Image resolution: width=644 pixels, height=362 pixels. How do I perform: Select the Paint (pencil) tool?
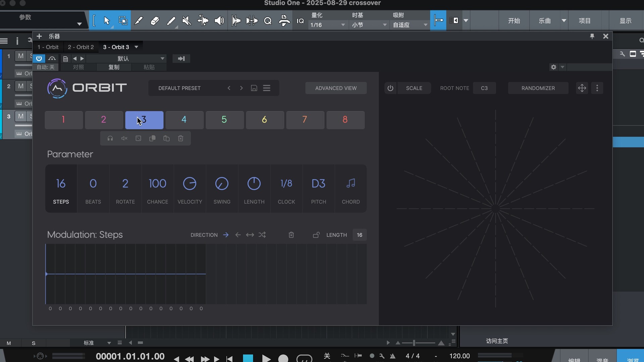pos(139,21)
